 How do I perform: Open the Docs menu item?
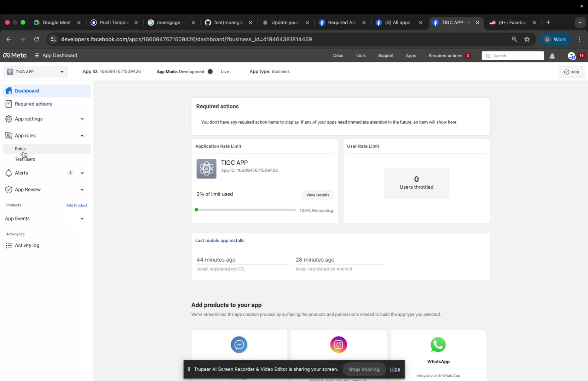click(338, 55)
